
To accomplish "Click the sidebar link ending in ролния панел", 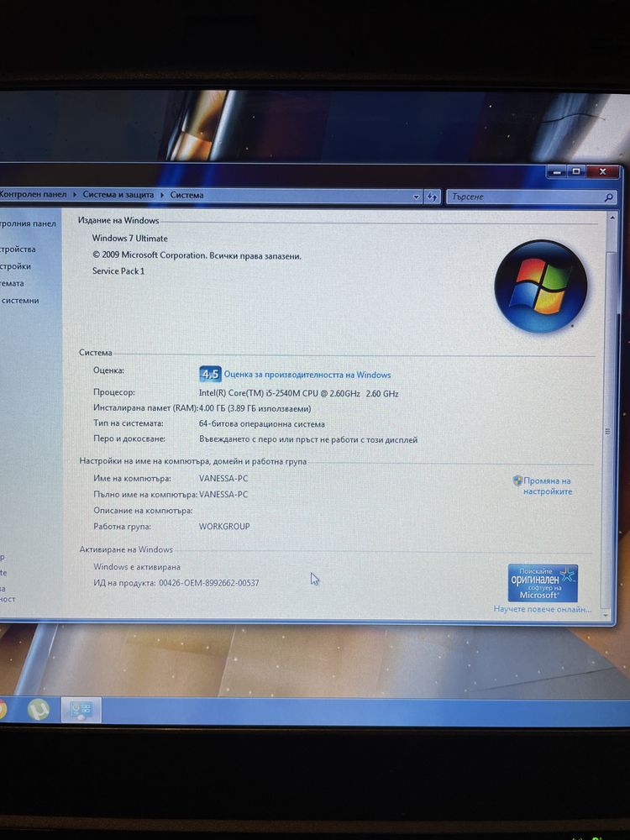I will point(28,223).
